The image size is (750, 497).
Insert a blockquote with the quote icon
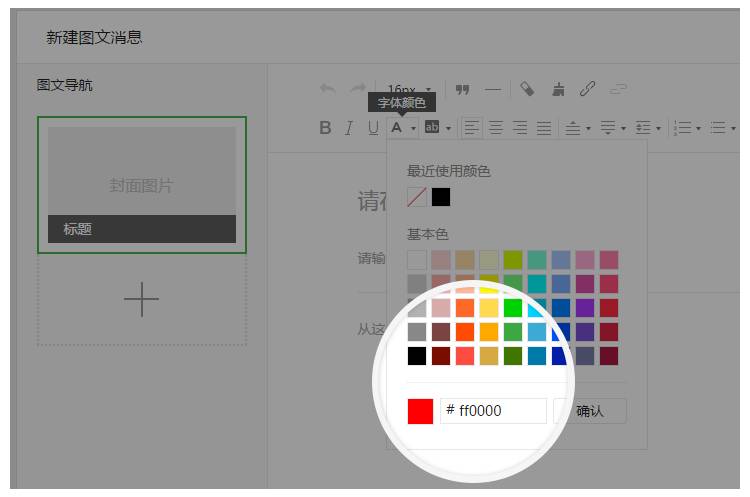pyautogui.click(x=462, y=89)
